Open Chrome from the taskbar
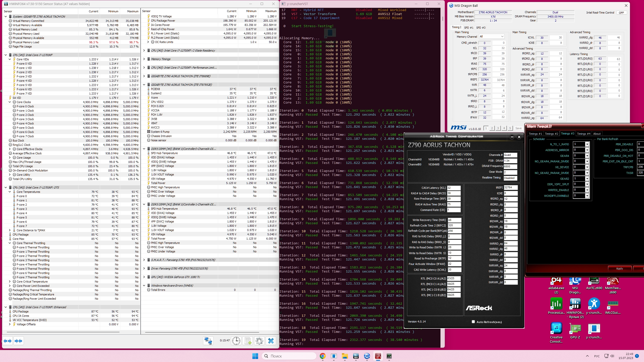This screenshot has width=644, height=362. (323, 356)
